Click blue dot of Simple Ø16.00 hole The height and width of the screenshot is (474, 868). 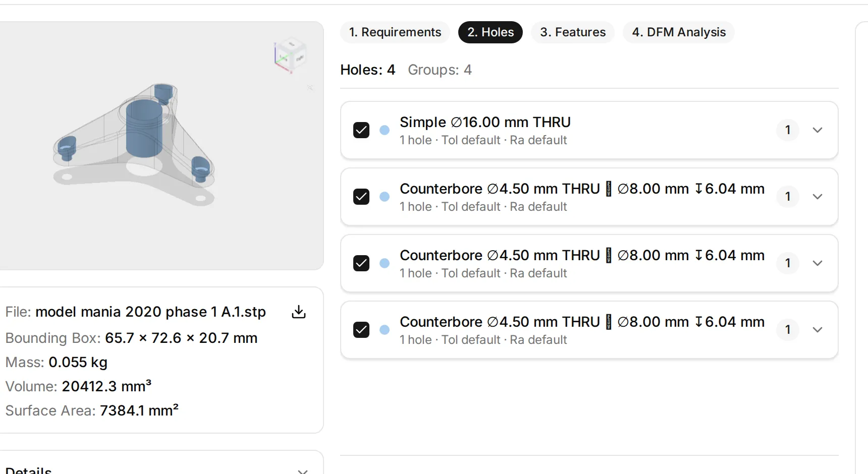(385, 130)
